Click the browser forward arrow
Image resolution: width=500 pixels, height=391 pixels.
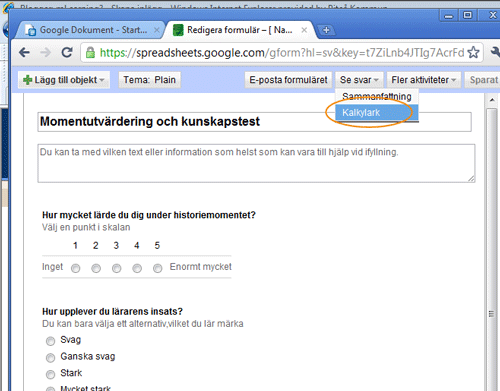(x=45, y=52)
